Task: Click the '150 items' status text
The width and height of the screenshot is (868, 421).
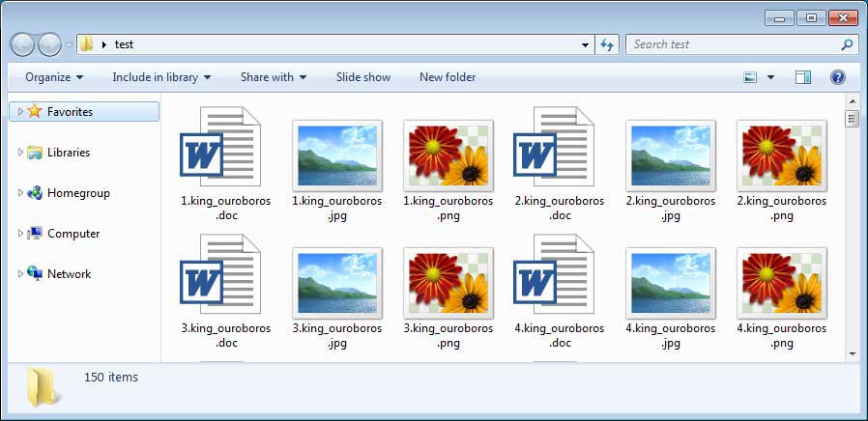Action: pos(111,378)
